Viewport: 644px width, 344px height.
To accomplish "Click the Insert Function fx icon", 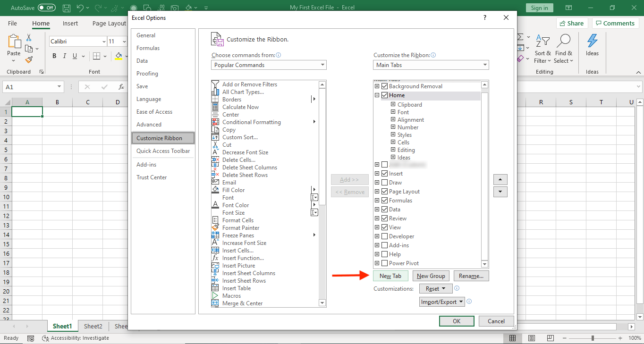I will 121,87.
